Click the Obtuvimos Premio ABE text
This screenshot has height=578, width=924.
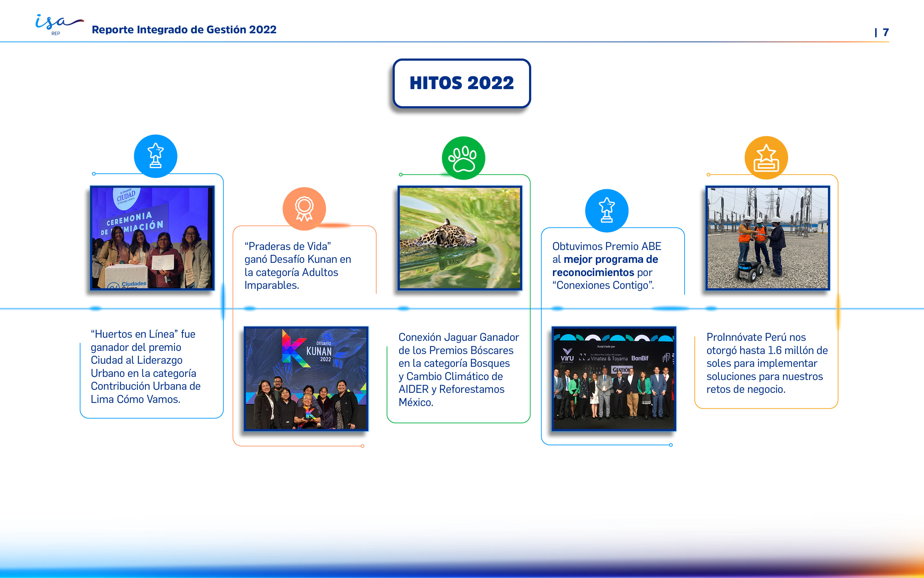click(x=607, y=246)
